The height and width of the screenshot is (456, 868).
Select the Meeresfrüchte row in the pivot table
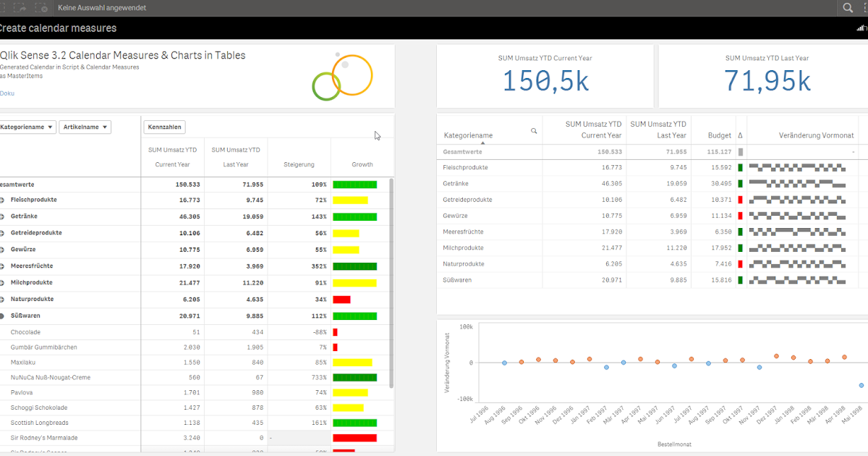pos(32,266)
